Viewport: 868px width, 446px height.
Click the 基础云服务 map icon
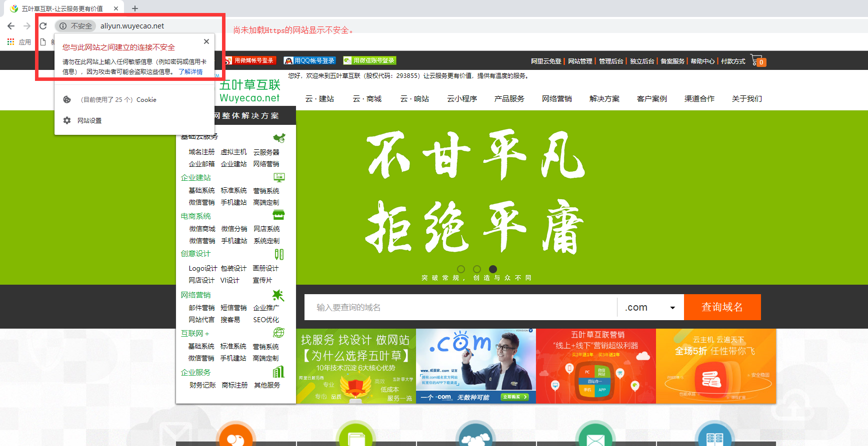(x=279, y=137)
